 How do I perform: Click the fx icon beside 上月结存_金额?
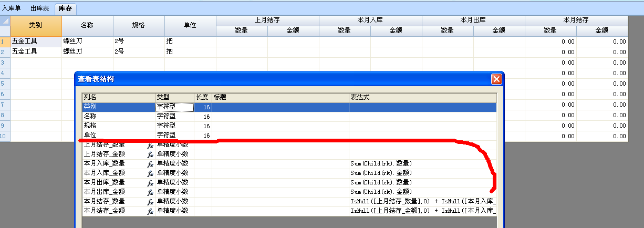tap(150, 154)
